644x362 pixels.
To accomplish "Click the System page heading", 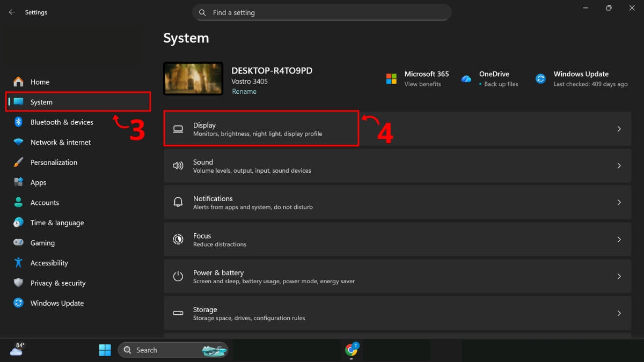I will point(186,38).
